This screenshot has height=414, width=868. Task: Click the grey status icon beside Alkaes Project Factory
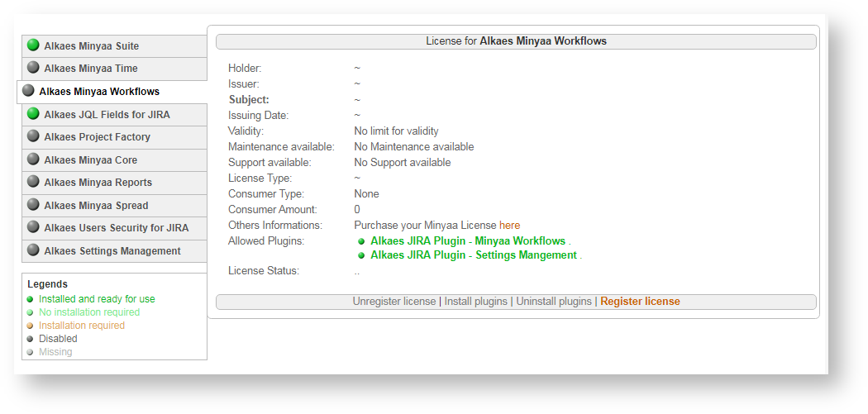pyautogui.click(x=33, y=136)
